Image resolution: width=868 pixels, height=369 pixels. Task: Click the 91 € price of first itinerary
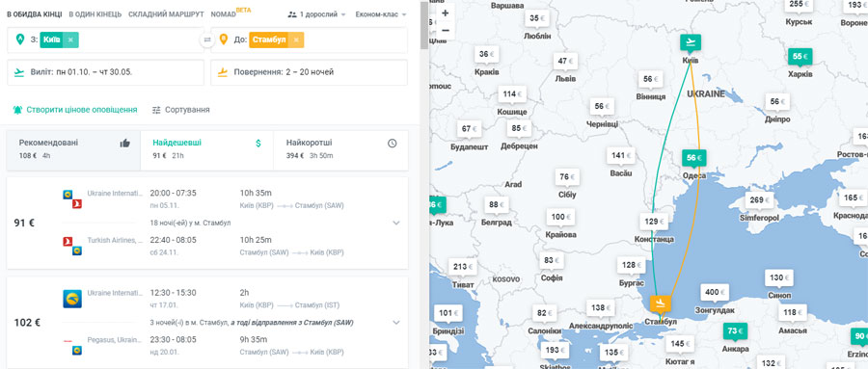[x=24, y=224]
